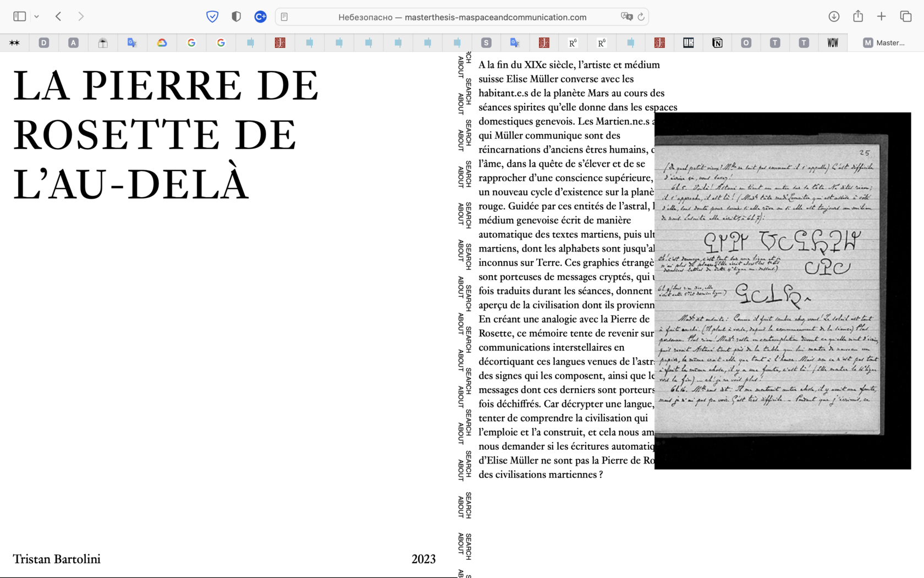Open the tab with the pavilion icon

pos(103,42)
